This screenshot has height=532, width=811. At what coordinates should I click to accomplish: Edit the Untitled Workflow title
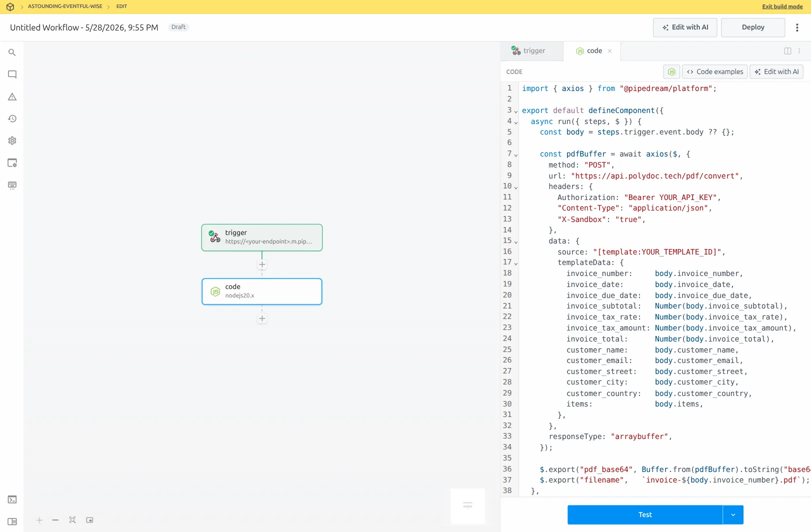coord(84,27)
